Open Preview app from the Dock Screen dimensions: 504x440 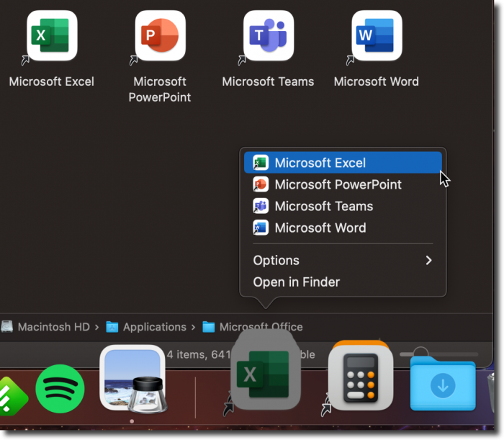tap(133, 380)
